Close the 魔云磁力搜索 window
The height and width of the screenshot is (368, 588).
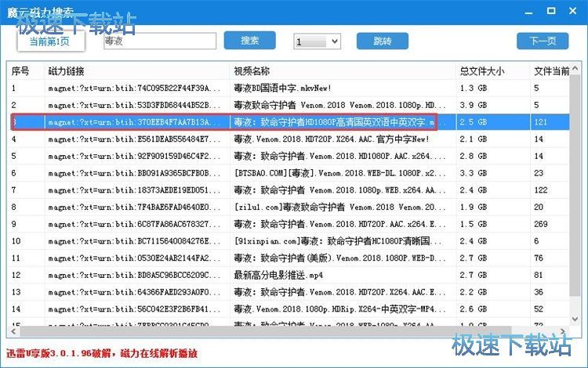572,11
